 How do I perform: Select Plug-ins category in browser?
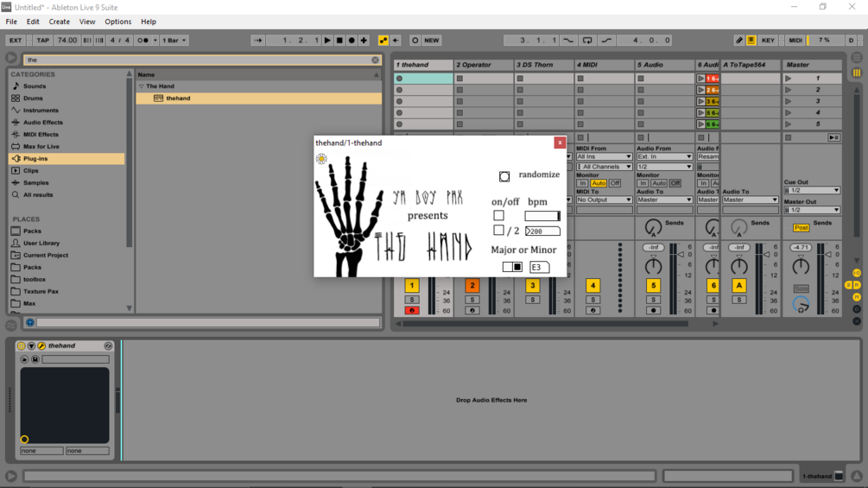[x=67, y=159]
